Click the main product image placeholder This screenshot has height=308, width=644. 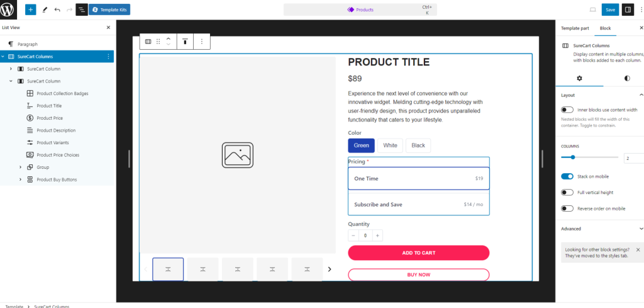click(x=238, y=155)
